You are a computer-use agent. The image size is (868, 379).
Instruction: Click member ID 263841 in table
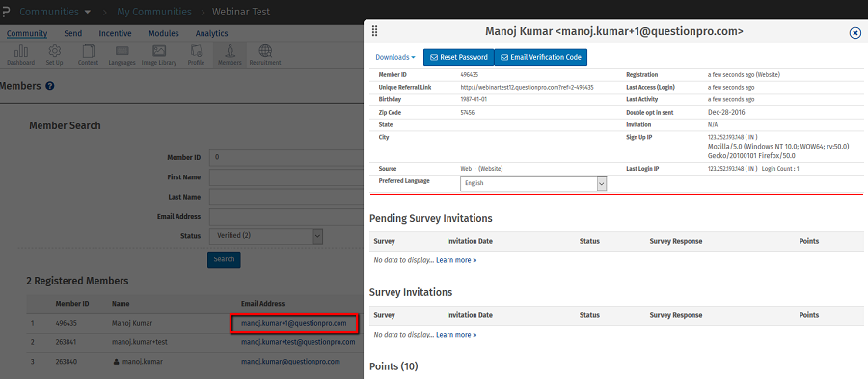pyautogui.click(x=66, y=342)
